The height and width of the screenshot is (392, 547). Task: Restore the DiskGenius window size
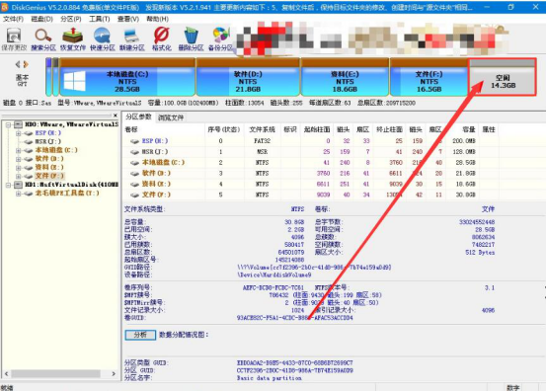[x=510, y=7]
